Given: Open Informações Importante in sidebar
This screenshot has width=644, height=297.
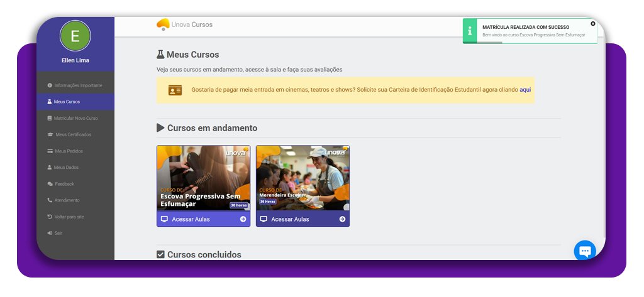Looking at the screenshot, I should [77, 85].
